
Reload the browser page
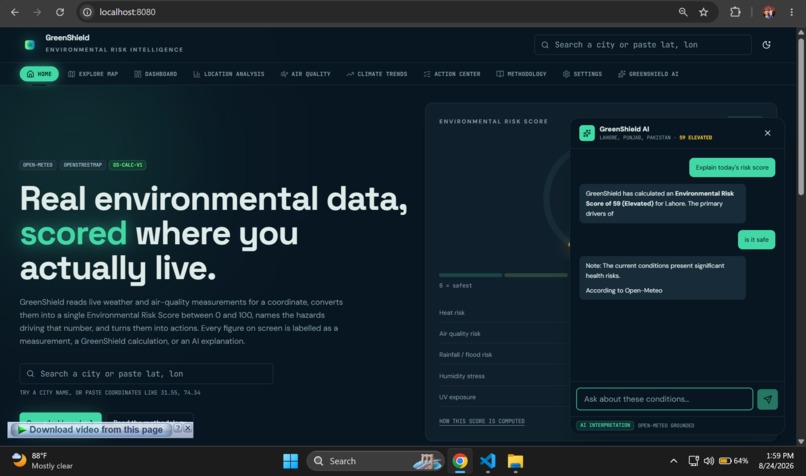pyautogui.click(x=60, y=12)
